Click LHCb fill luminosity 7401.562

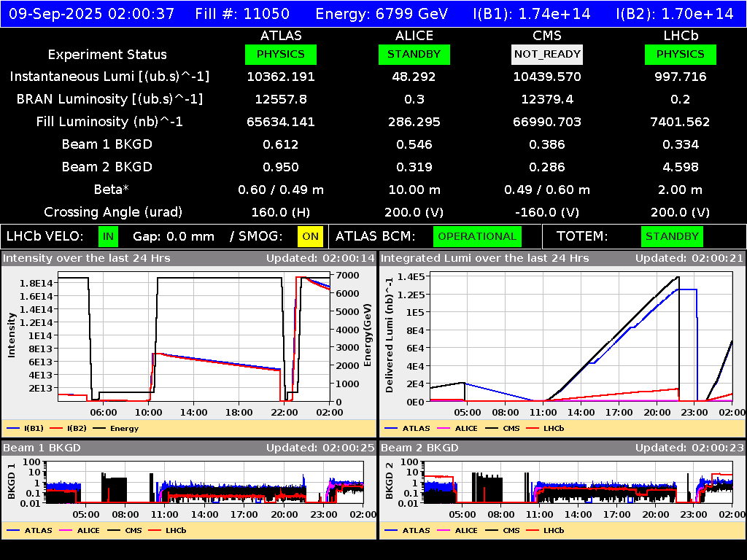[x=681, y=122]
